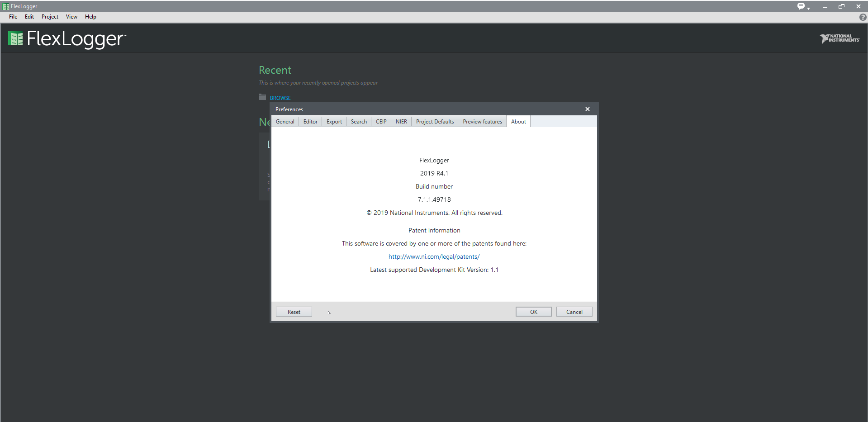
Task: Click the copyright National Instruments line
Action: click(434, 213)
